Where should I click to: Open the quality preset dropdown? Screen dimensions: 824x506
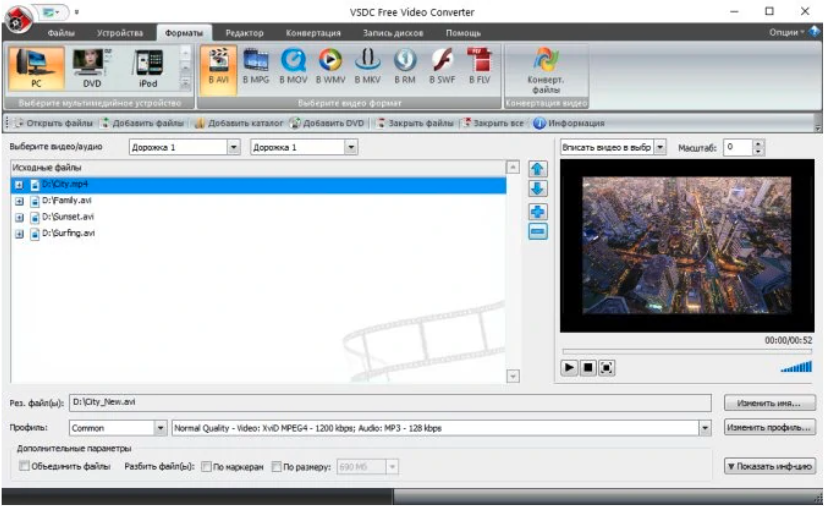point(703,428)
